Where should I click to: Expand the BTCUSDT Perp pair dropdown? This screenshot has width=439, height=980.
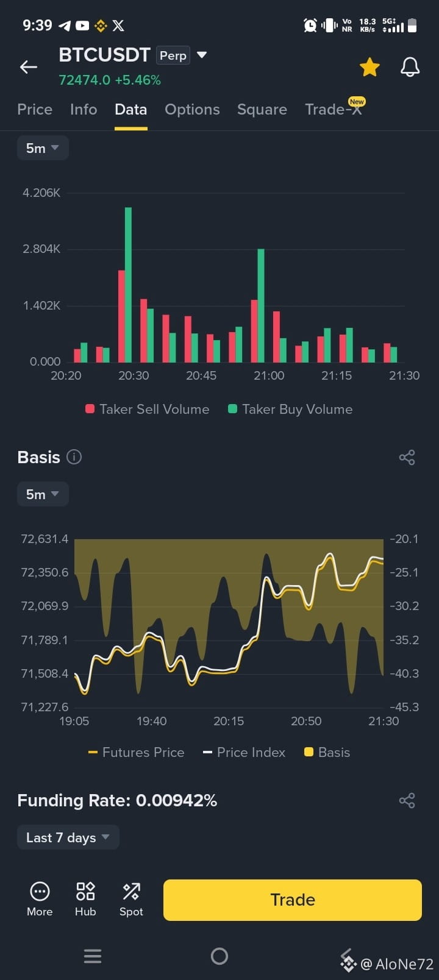pyautogui.click(x=202, y=55)
